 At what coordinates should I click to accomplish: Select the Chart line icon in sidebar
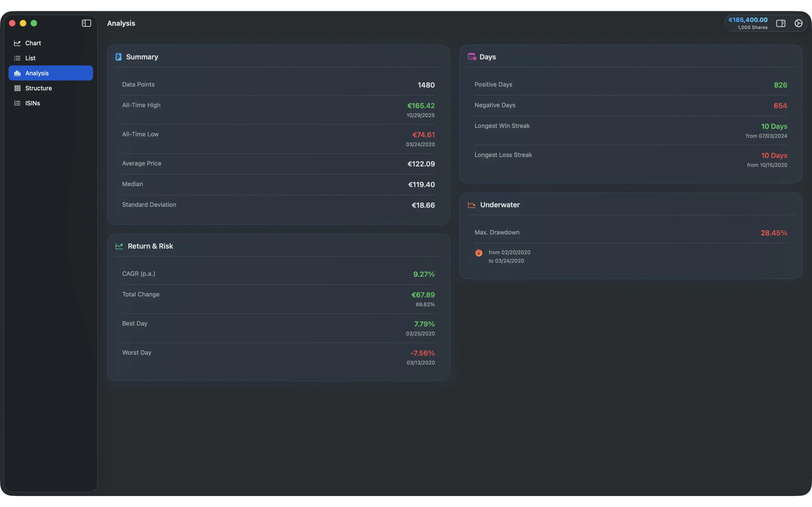[x=17, y=43]
